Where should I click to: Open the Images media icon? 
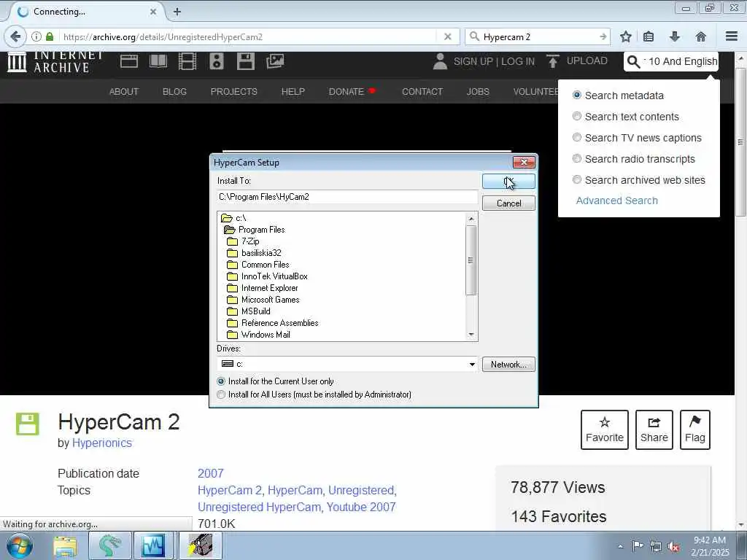point(275,61)
